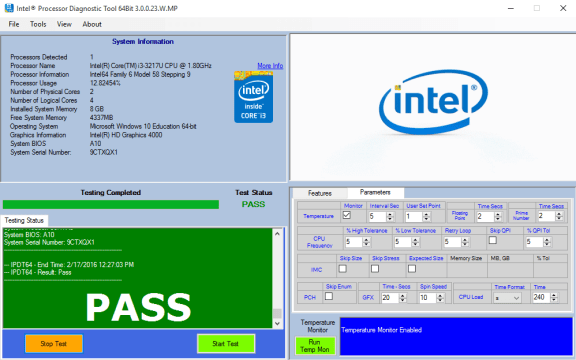The width and height of the screenshot is (576, 360).
Task: Click the Prime Number Time Secs field
Action: (546, 216)
